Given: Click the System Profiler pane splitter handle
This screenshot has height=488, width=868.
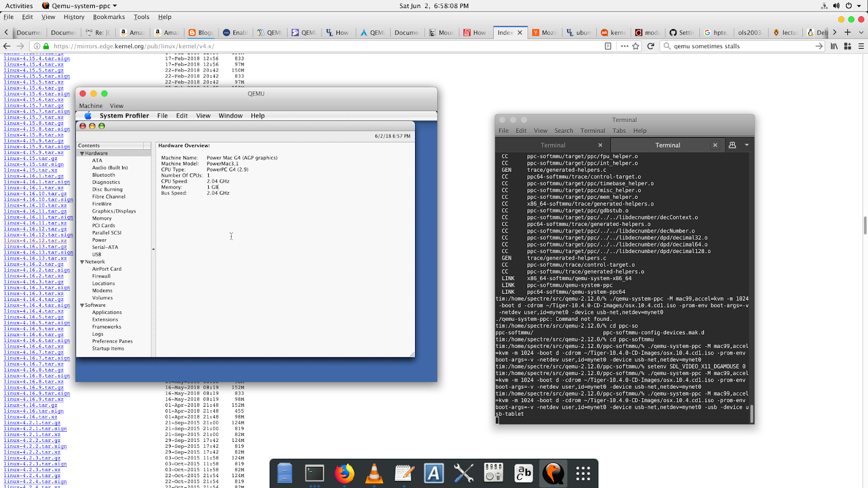Looking at the screenshot, I should [x=153, y=249].
